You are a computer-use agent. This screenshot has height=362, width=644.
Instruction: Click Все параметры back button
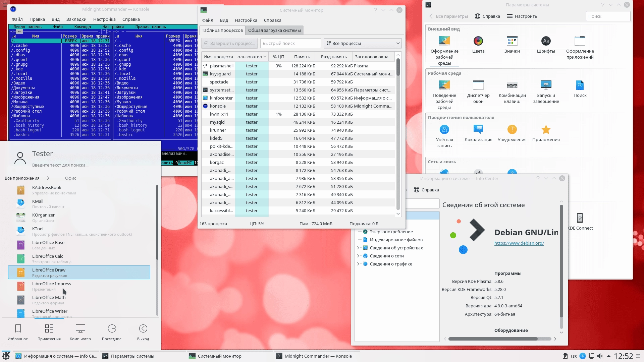click(448, 16)
